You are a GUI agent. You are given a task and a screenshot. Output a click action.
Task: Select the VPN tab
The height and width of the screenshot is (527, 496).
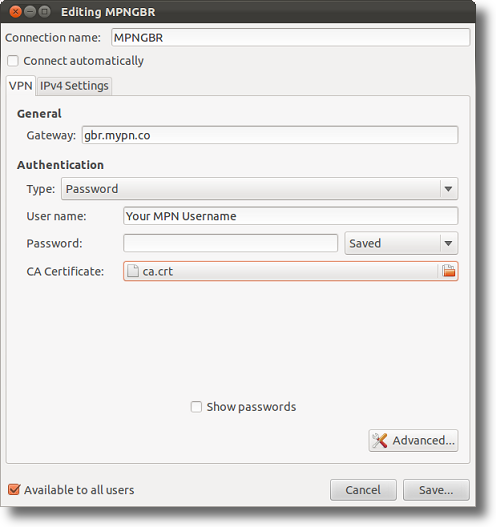pos(20,86)
